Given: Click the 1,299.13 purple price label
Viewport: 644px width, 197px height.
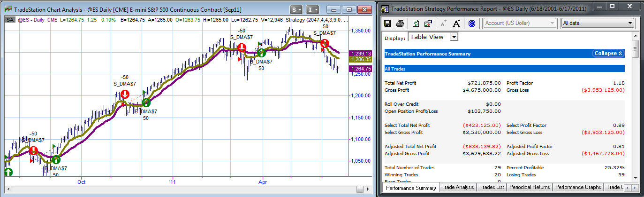Looking at the screenshot, I should (360, 54).
